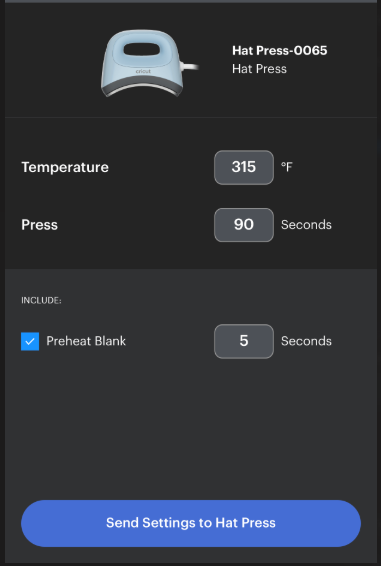Click the curved heat plate of press image
Viewport: 381px width, 566px height.
(x=142, y=88)
